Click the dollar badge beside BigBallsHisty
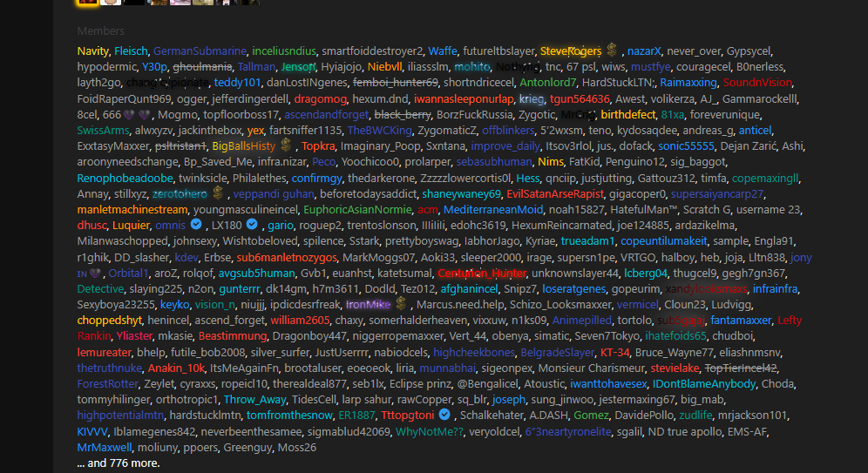 click(x=286, y=145)
